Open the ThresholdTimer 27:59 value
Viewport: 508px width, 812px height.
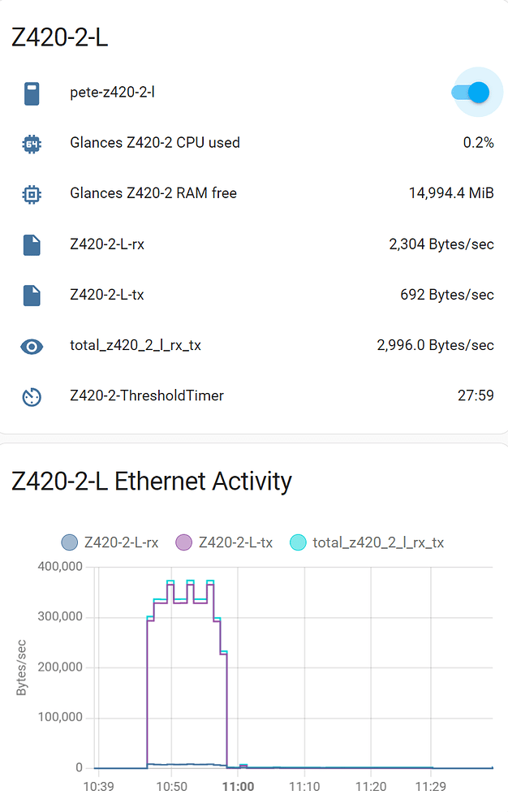(x=476, y=395)
